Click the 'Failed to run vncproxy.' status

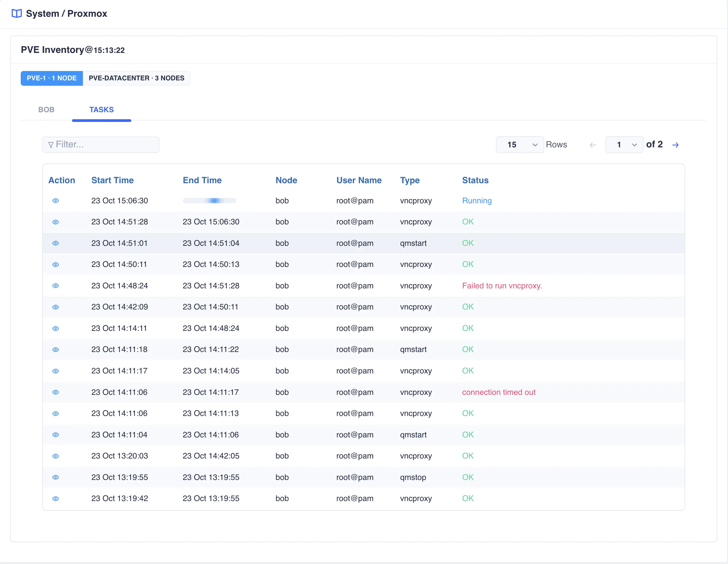click(x=502, y=286)
